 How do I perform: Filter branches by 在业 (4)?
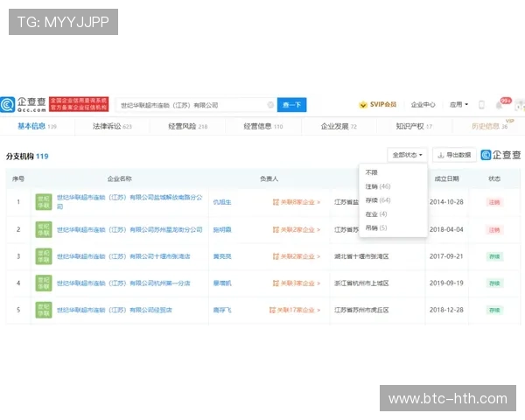376,214
